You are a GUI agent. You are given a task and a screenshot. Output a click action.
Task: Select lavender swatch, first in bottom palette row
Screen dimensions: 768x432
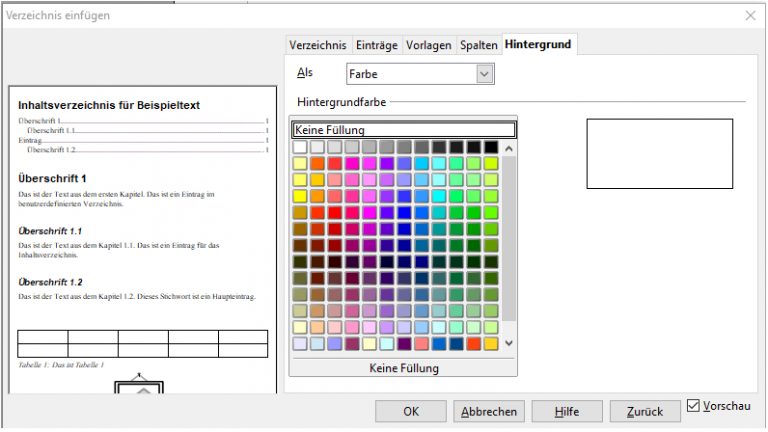point(300,343)
